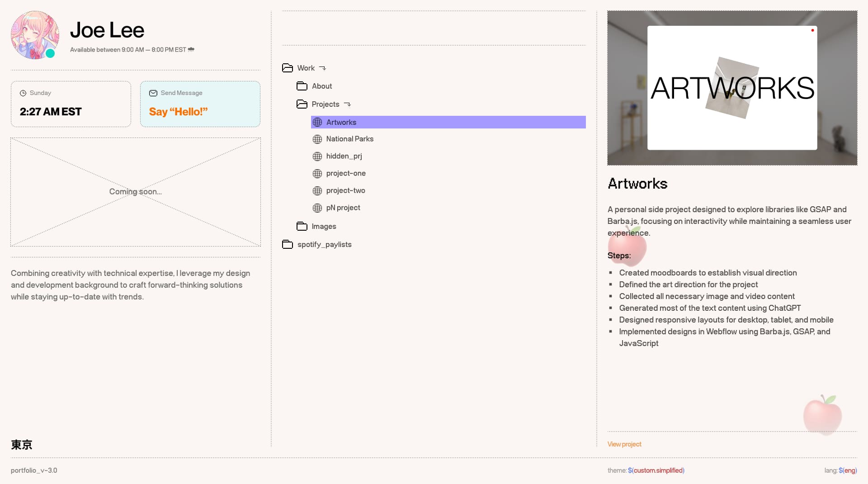Screen dimensions: 868x484
Task: Click the Work open-folder icon
Action: pos(287,68)
